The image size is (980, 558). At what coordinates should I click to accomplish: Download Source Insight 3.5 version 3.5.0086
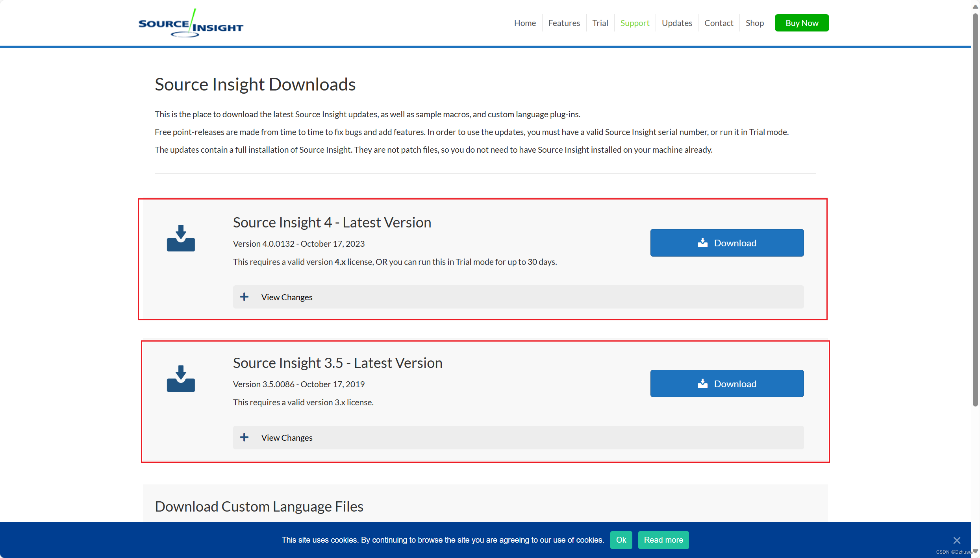(x=727, y=384)
